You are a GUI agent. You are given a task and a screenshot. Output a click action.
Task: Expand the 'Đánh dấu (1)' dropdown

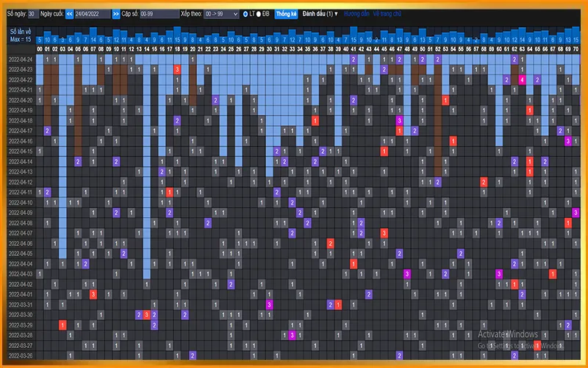(x=320, y=14)
